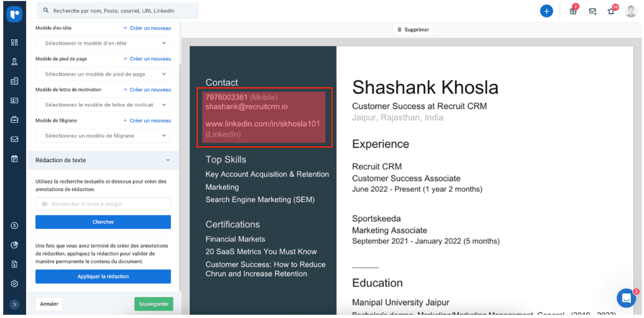Open the footer template 'pied de page' dropdown
644x318 pixels.
103,75
